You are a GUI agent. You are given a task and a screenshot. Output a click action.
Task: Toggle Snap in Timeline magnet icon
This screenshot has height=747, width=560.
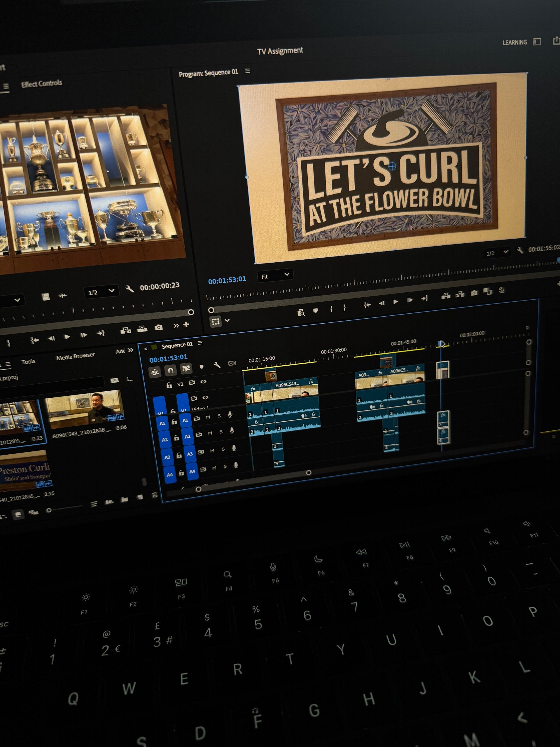(x=170, y=370)
